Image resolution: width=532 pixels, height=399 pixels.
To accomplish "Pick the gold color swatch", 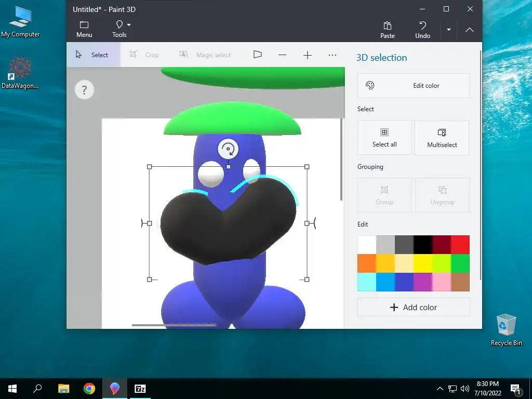I will 385,263.
